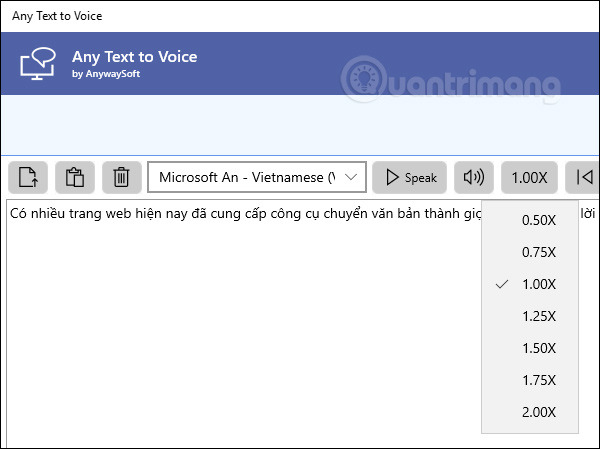Choose 1.50X playback speed

(x=530, y=348)
